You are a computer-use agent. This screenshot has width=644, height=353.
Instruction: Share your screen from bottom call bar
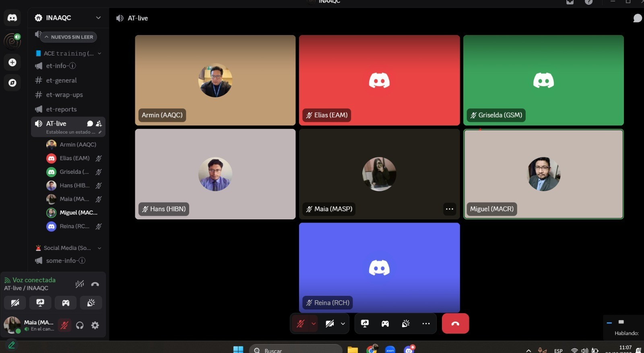point(365,324)
